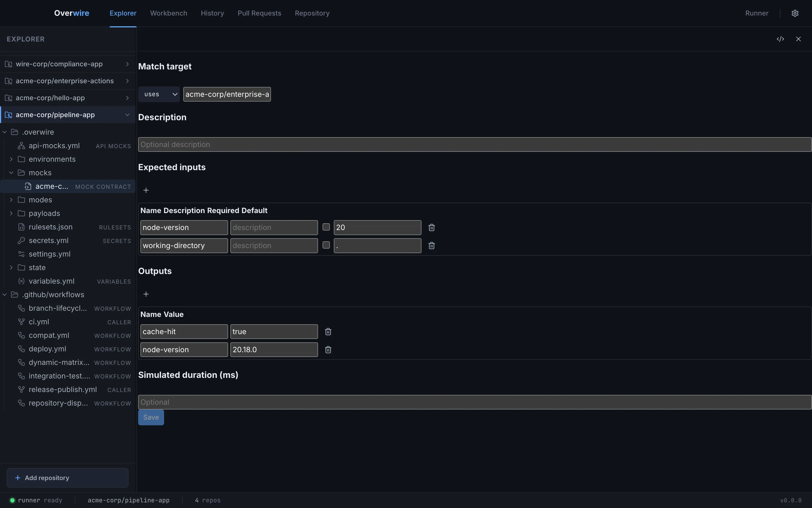The image size is (812, 508).
Task: Expand the payloads folder
Action: [11, 213]
